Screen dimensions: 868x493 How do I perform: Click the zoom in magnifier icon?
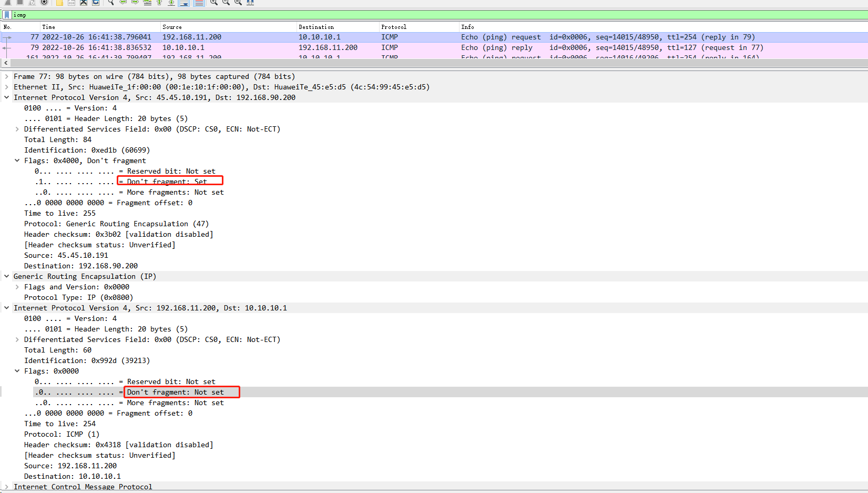[214, 2]
